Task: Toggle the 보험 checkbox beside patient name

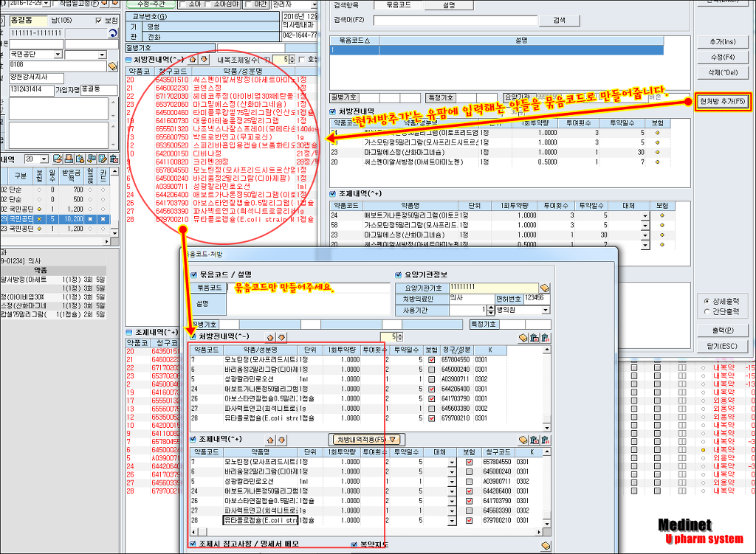Action: (x=99, y=20)
